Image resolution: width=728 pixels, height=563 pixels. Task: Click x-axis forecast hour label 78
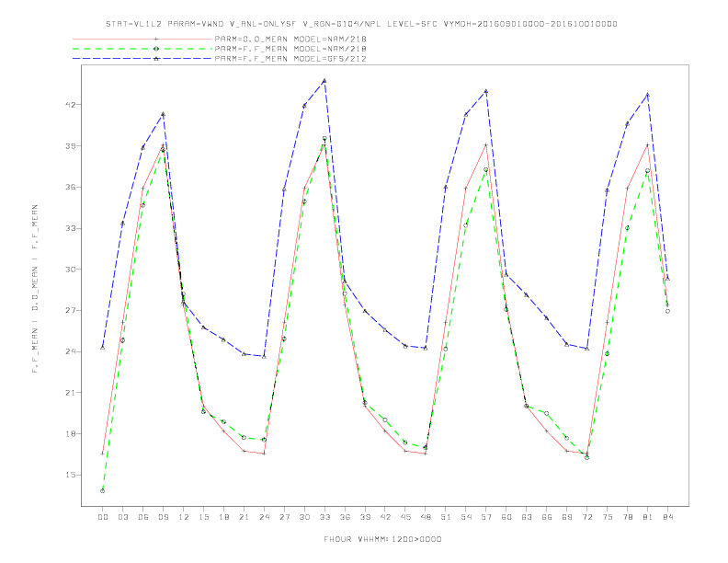click(627, 517)
